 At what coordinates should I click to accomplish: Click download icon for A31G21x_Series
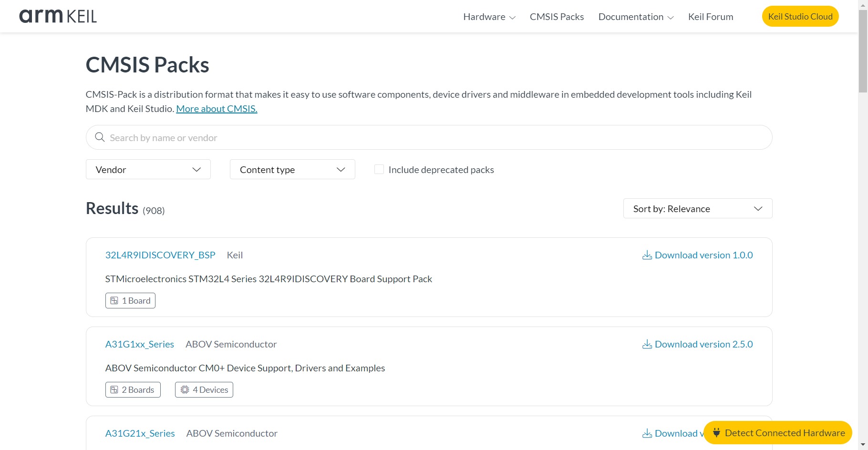click(647, 433)
